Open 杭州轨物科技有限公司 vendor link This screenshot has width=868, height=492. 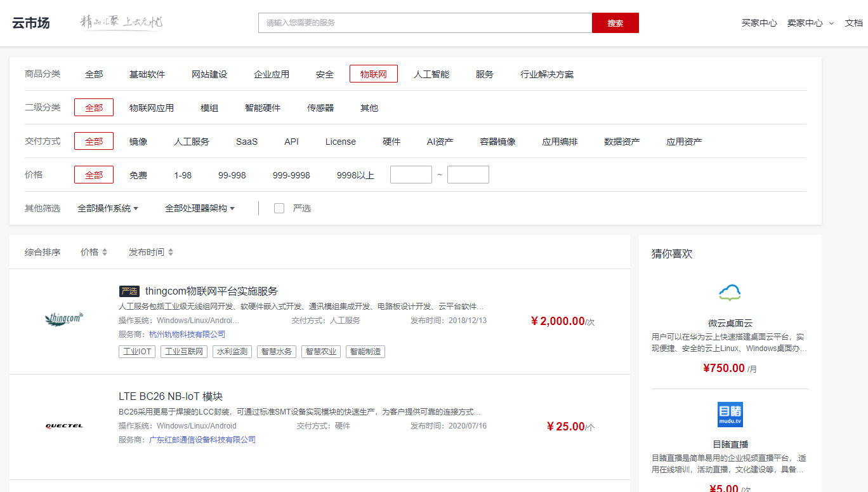point(187,334)
